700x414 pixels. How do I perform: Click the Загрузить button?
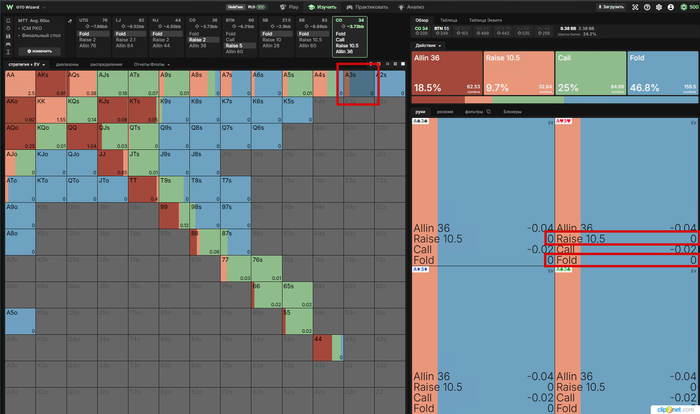click(x=610, y=7)
